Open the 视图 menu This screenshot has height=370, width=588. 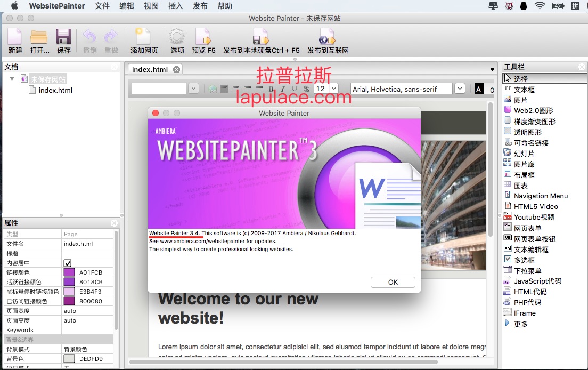click(x=151, y=6)
